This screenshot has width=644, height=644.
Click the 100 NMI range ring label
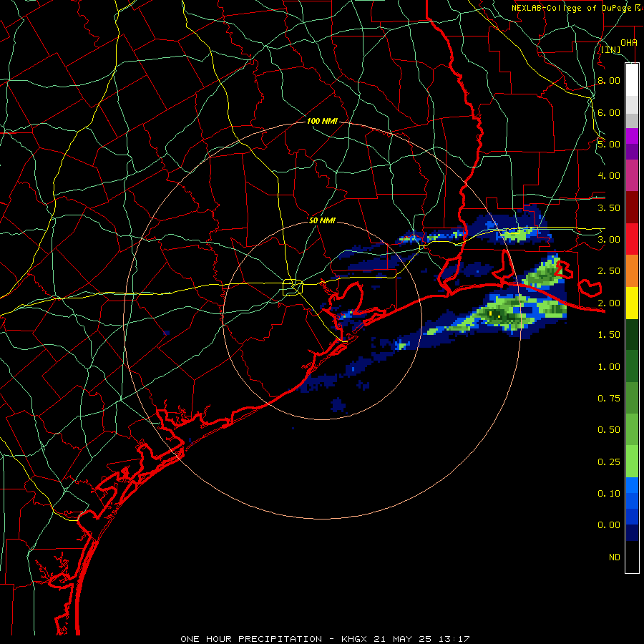(323, 121)
